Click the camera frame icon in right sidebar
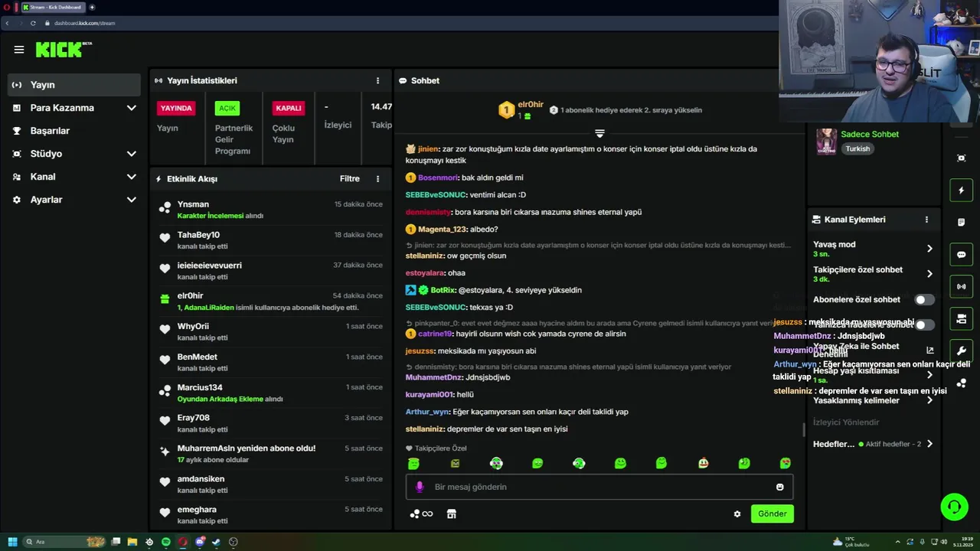 [x=962, y=158]
